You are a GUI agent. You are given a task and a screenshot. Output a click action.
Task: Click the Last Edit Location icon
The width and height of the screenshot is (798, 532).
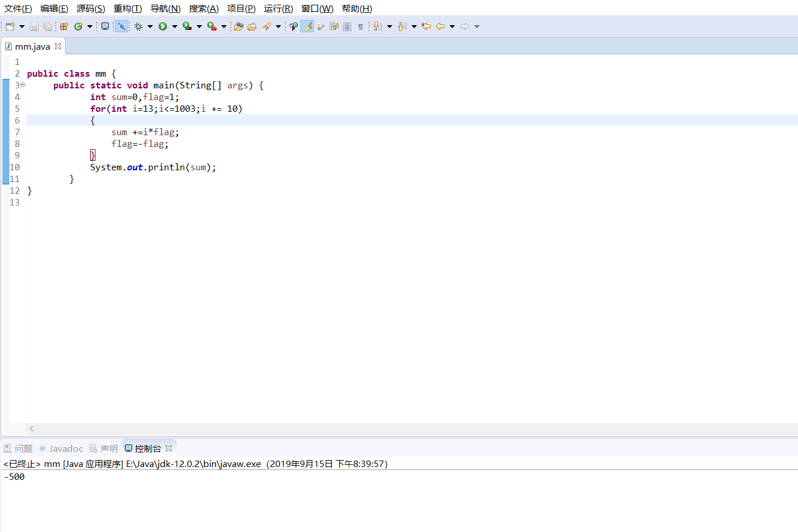(426, 26)
